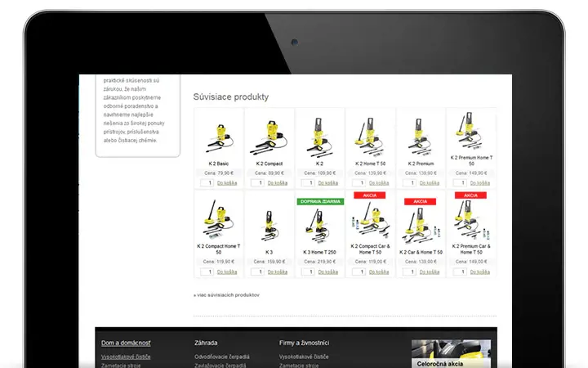
Task: Focus quantity field for K 3 Home T 250
Action: coord(308,272)
